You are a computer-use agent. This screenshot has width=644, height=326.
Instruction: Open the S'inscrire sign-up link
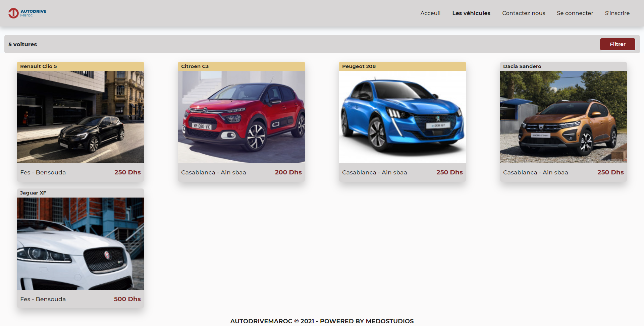click(617, 13)
